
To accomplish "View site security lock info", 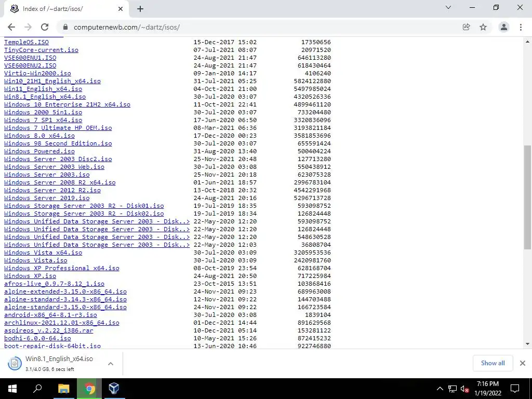I will (x=65, y=27).
